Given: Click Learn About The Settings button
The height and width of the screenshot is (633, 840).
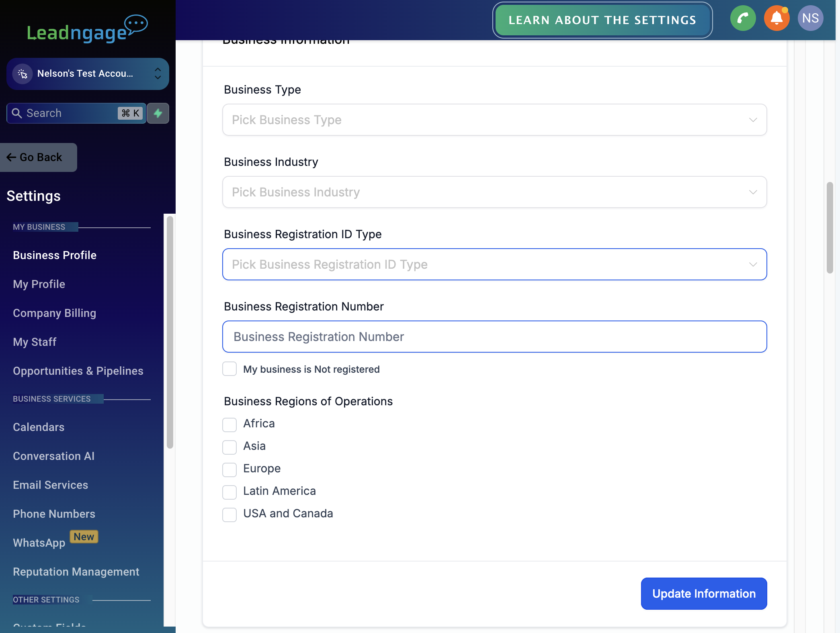Looking at the screenshot, I should tap(602, 20).
